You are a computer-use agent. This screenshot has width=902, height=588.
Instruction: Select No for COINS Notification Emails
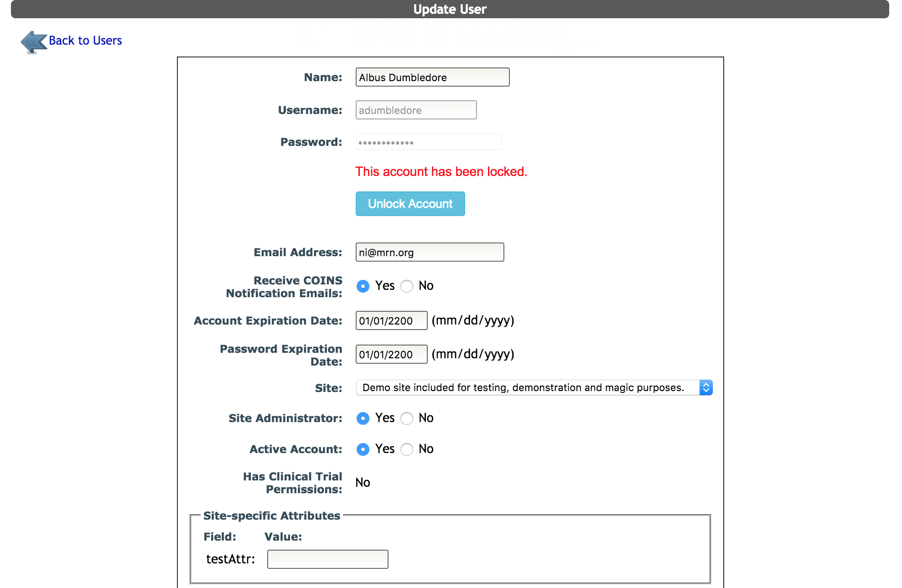[x=407, y=286]
